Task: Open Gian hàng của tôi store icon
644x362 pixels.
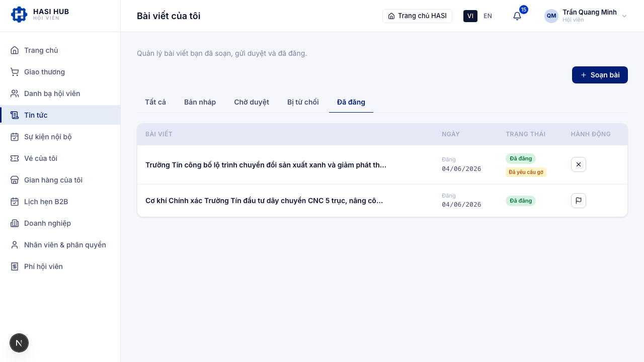Action: [x=15, y=180]
